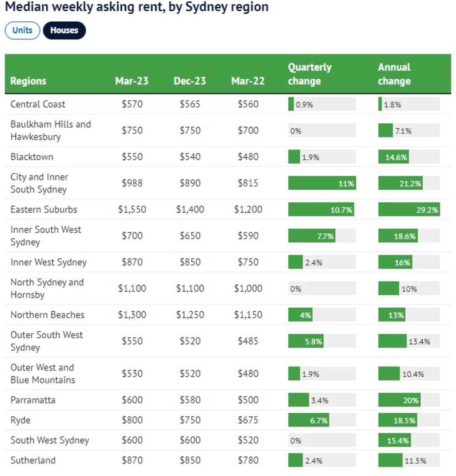Select the Sutherland region row
456x476 pixels.
33,460
